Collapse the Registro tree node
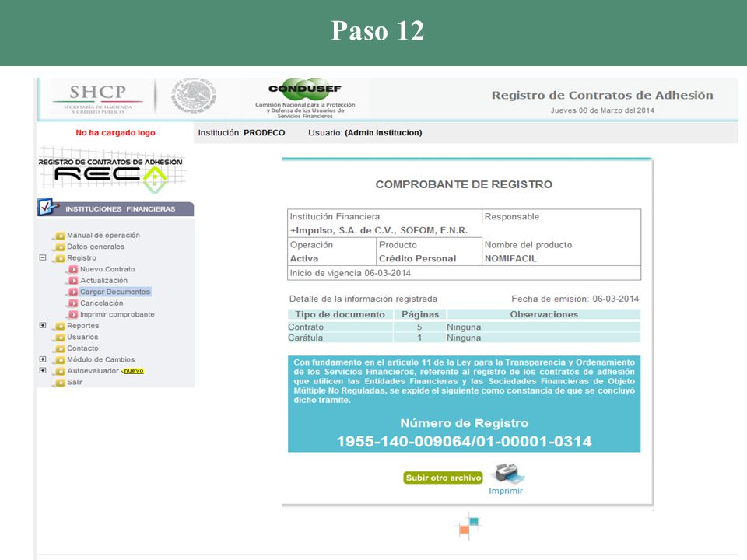The width and height of the screenshot is (747, 560). click(43, 257)
